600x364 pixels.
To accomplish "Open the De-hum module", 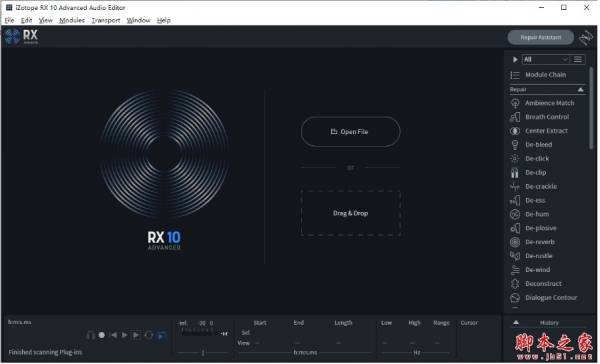I will tap(530, 214).
